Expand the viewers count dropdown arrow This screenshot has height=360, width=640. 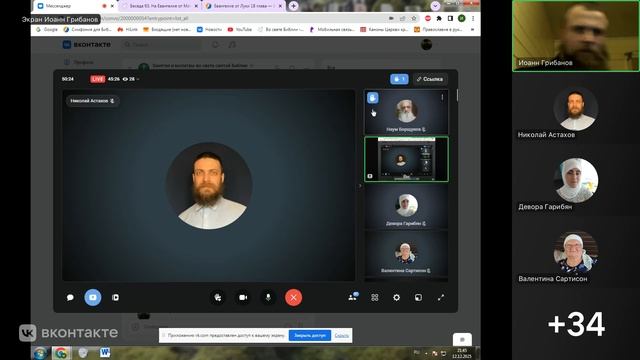(138, 79)
